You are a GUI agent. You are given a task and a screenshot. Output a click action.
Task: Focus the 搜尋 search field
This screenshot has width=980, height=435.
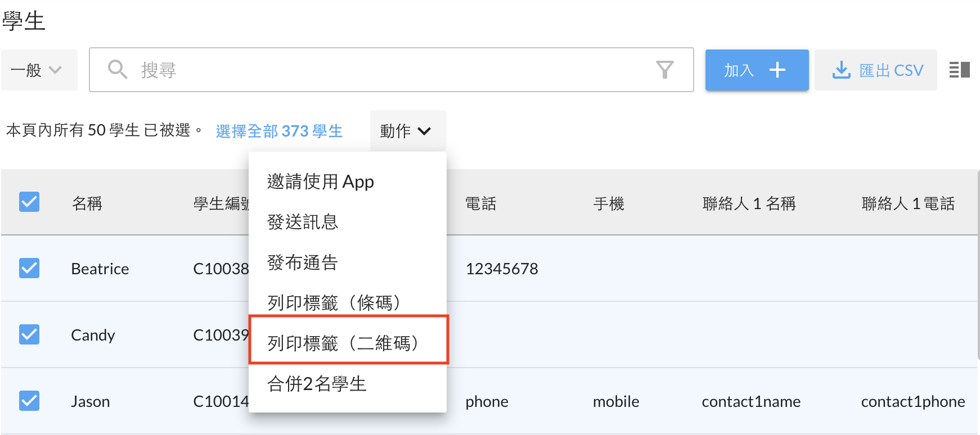(388, 70)
